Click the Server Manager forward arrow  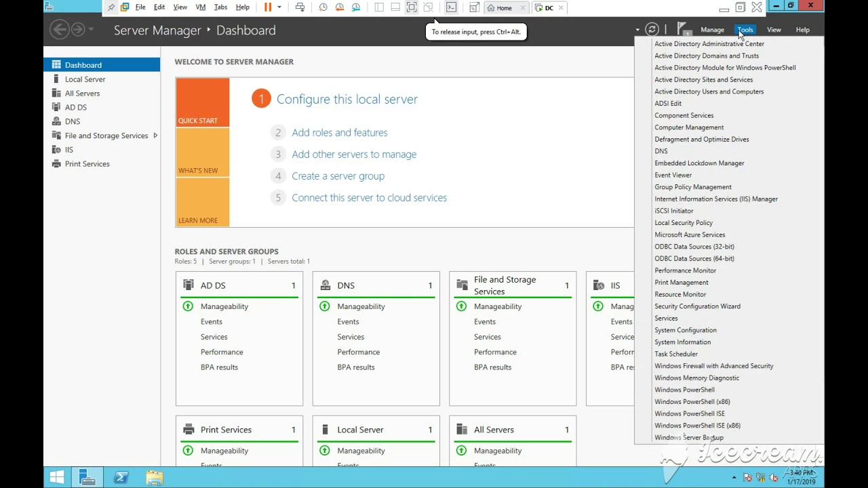tap(78, 29)
